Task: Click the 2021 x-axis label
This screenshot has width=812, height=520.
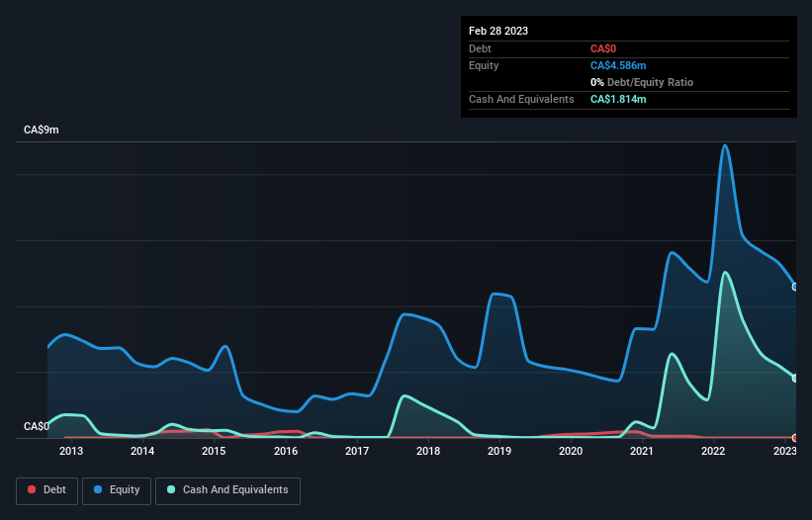Action: [x=642, y=451]
